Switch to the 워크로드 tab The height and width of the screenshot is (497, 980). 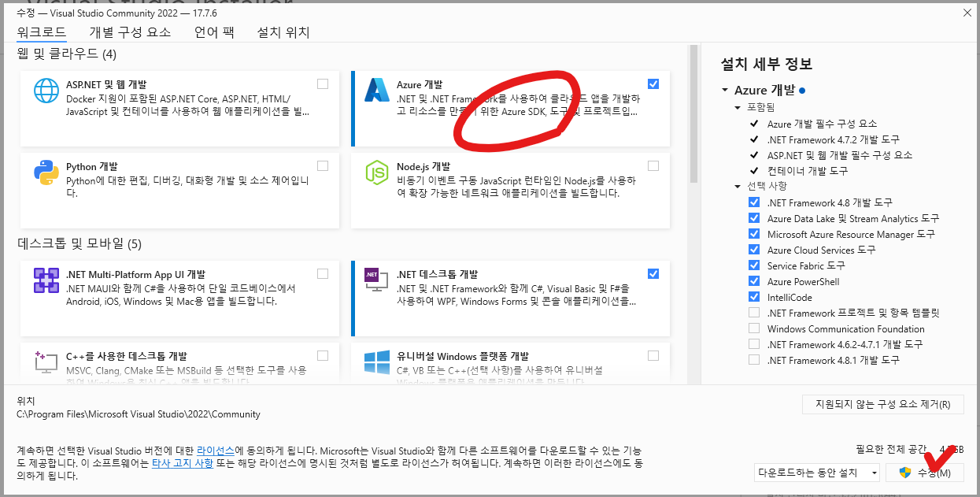click(x=42, y=32)
